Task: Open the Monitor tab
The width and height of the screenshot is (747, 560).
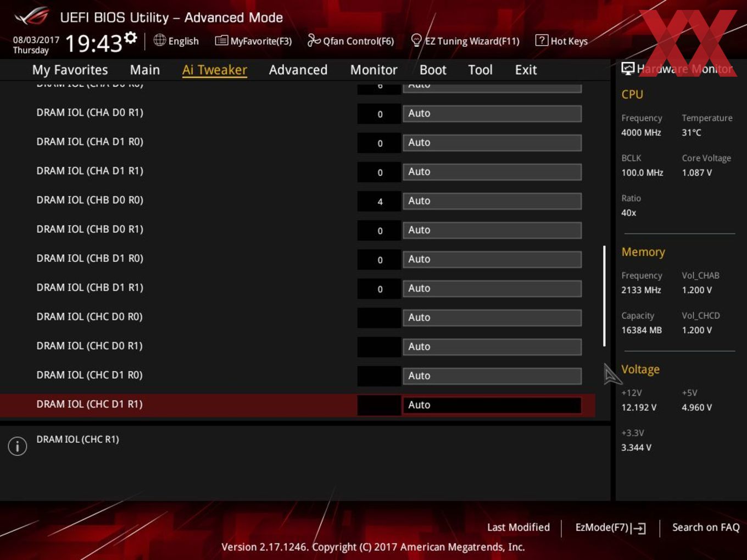Action: (374, 70)
